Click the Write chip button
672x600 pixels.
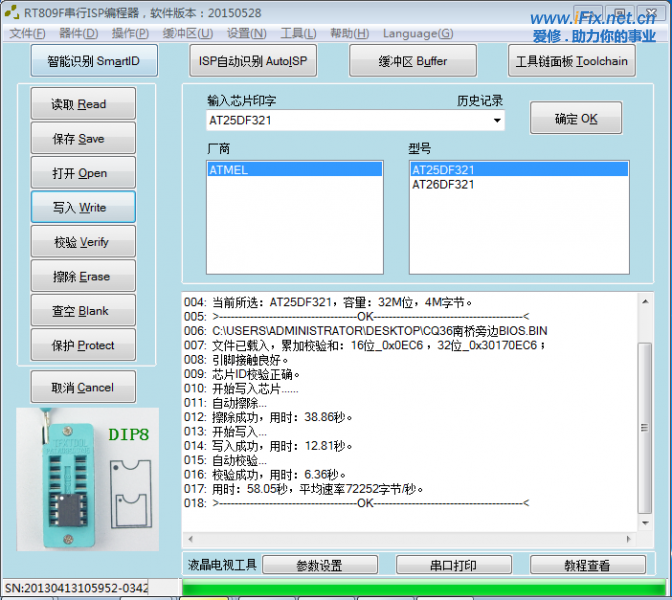[83, 207]
